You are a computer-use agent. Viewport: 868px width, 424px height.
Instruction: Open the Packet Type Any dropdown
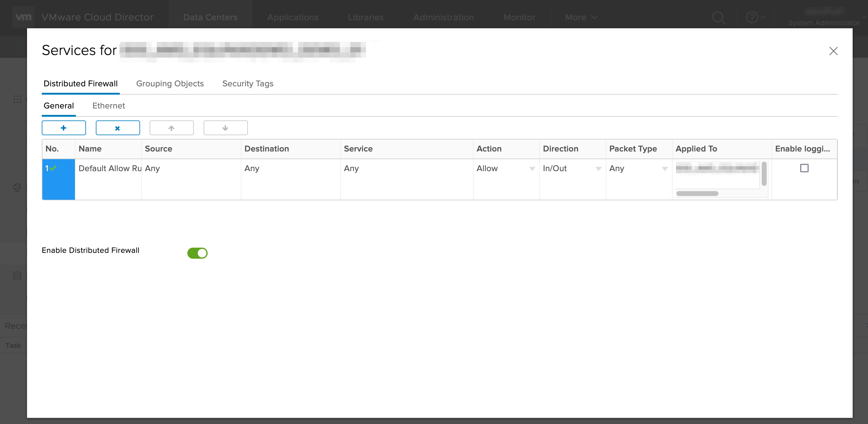coord(638,168)
